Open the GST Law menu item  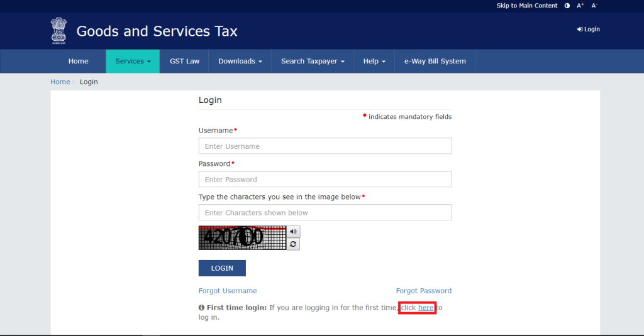click(184, 61)
